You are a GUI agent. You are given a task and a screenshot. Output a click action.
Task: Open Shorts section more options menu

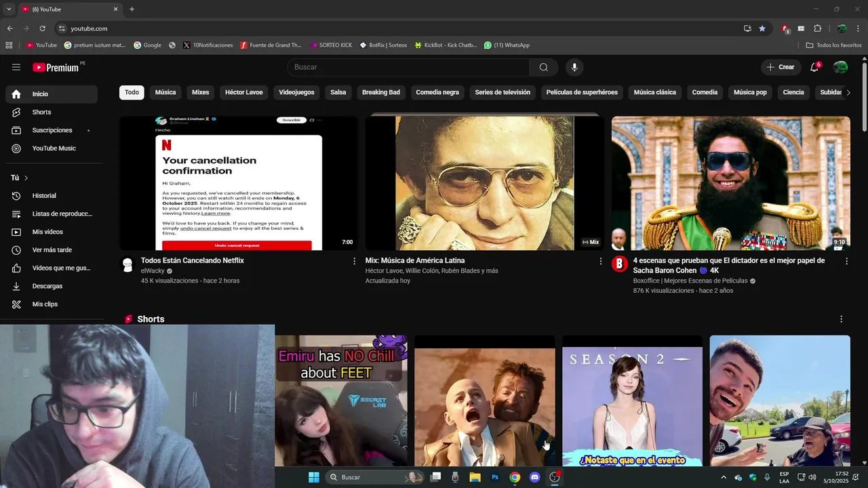(842, 319)
